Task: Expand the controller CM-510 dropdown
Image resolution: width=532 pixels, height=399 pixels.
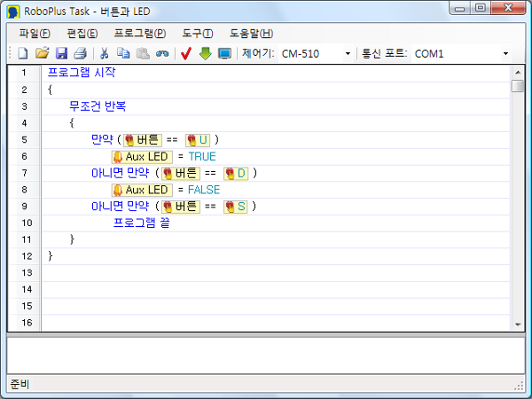Action: [348, 54]
